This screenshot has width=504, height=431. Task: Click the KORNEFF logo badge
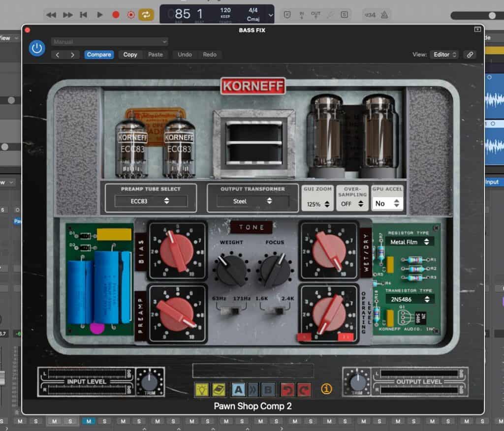point(253,86)
